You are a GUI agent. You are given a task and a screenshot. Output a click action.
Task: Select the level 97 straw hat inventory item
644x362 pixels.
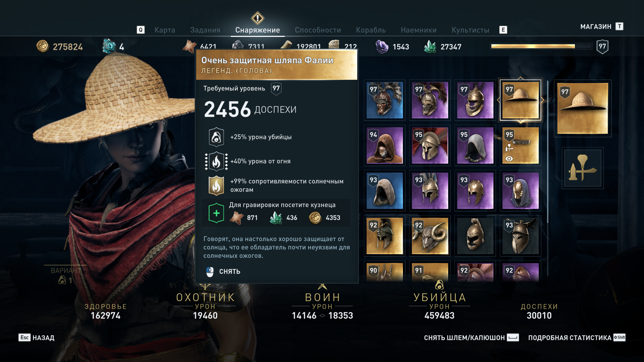520,100
